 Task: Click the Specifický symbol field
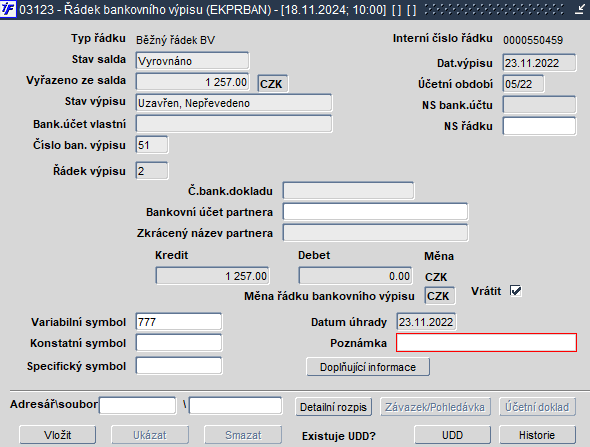tap(179, 366)
